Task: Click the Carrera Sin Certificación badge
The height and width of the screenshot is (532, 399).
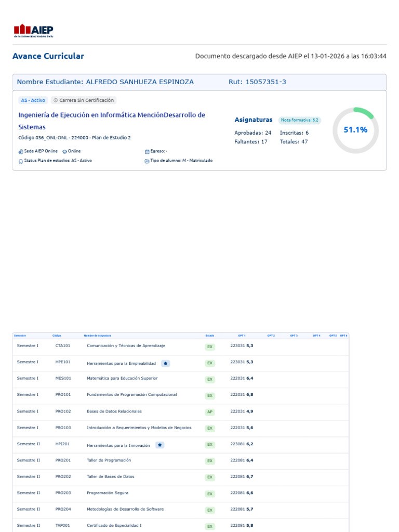Action: coord(84,100)
